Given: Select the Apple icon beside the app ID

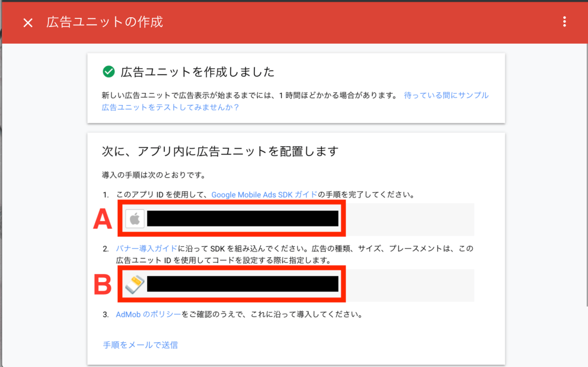Looking at the screenshot, I should pyautogui.click(x=134, y=219).
